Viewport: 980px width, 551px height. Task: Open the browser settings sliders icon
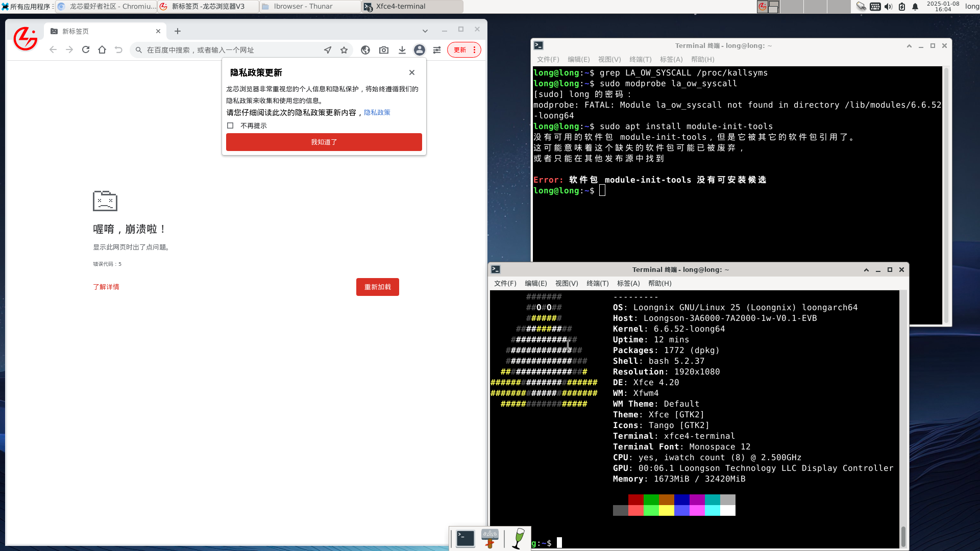coord(437,50)
